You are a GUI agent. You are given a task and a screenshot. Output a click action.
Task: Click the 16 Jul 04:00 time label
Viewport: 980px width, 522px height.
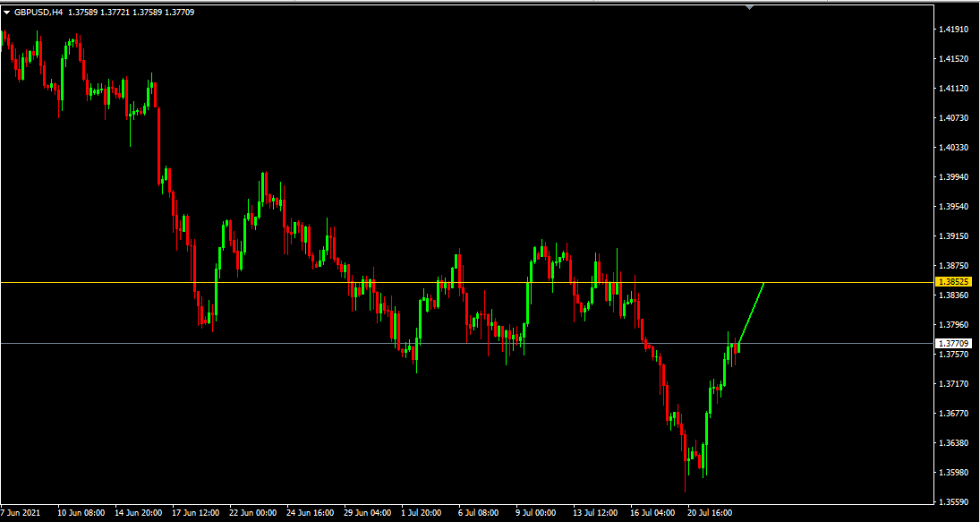click(x=653, y=513)
